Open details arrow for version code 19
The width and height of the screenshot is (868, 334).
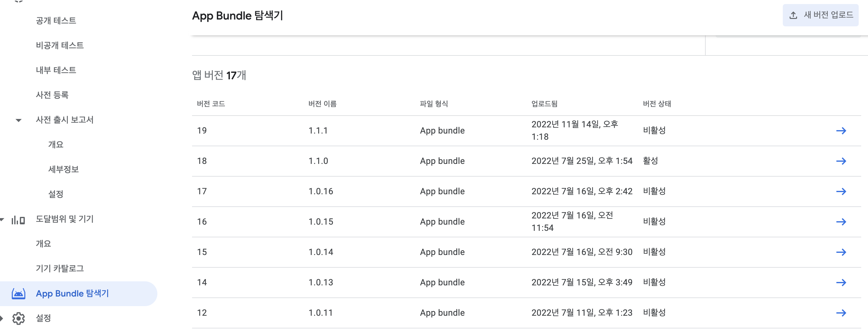(x=841, y=131)
